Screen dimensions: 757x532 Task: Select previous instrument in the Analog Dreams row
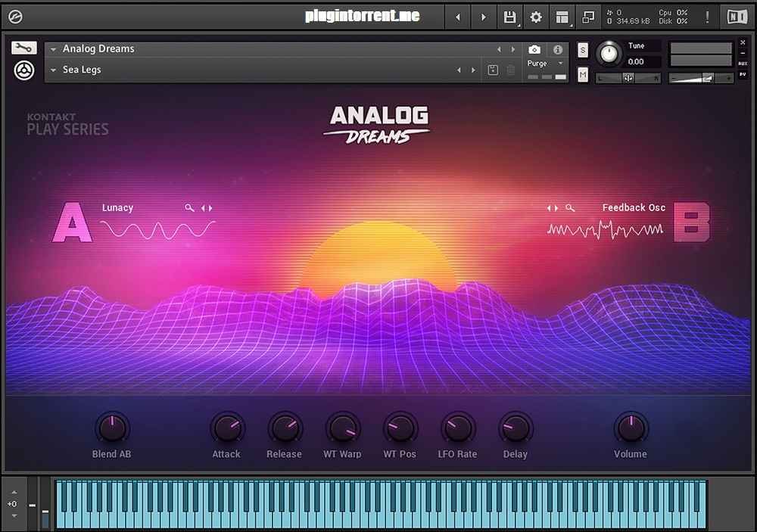pyautogui.click(x=499, y=49)
